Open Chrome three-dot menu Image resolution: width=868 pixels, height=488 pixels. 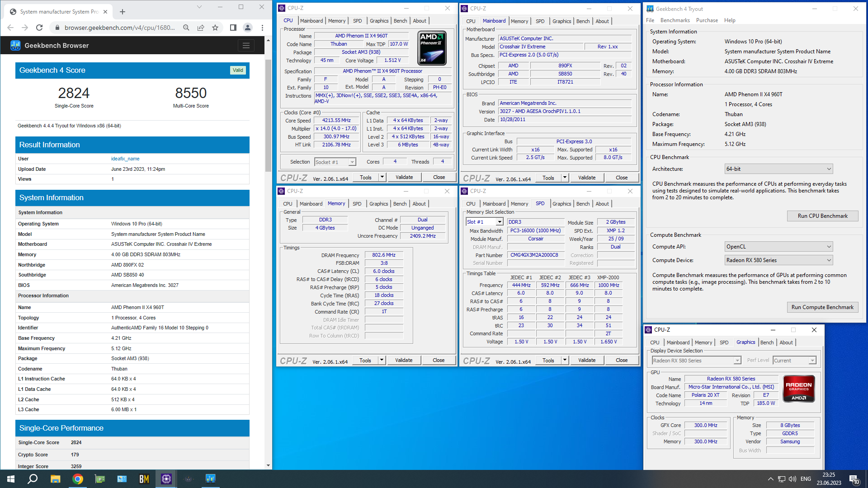point(262,28)
